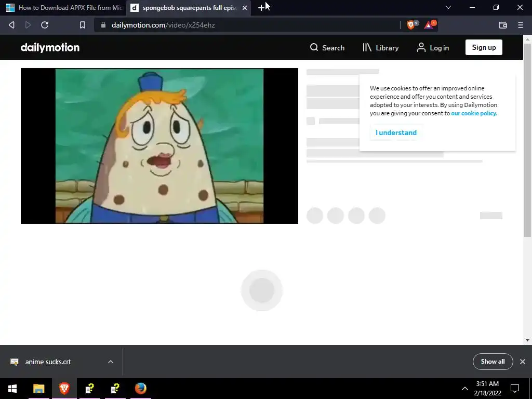532x399 pixels.
Task: Open the first question-mark app on taskbar
Action: [x=89, y=389]
